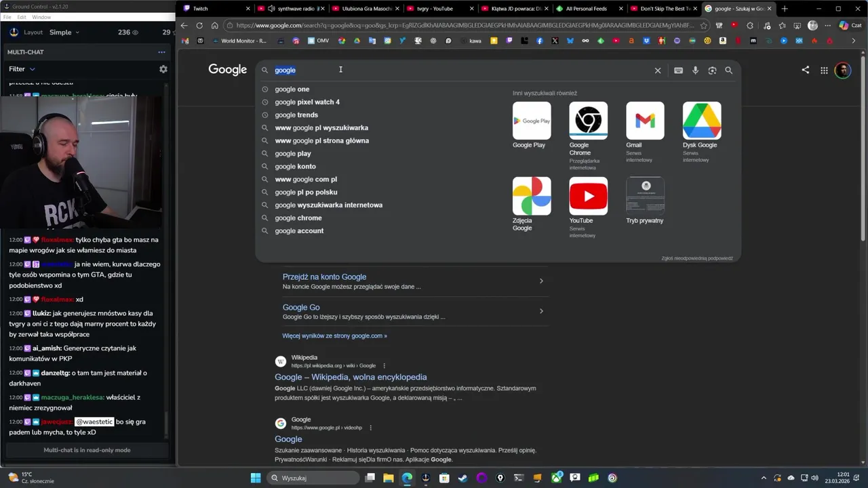Click the browser address bar URL
Viewport: 868px width, 488px height.
tap(465, 26)
